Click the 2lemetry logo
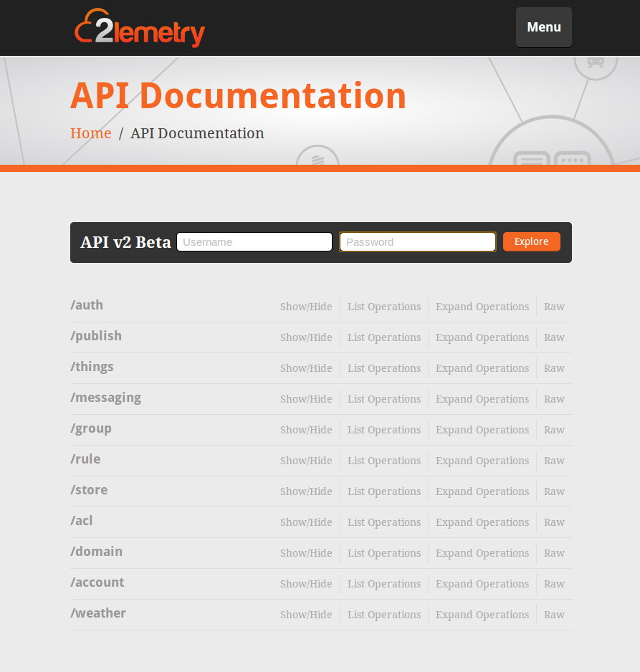The height and width of the screenshot is (672, 640). [x=140, y=28]
